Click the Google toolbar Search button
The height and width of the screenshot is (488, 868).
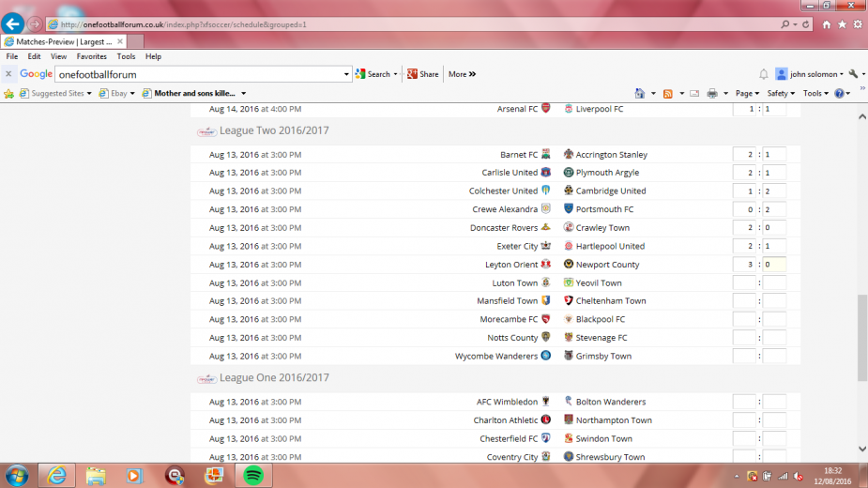click(x=373, y=74)
